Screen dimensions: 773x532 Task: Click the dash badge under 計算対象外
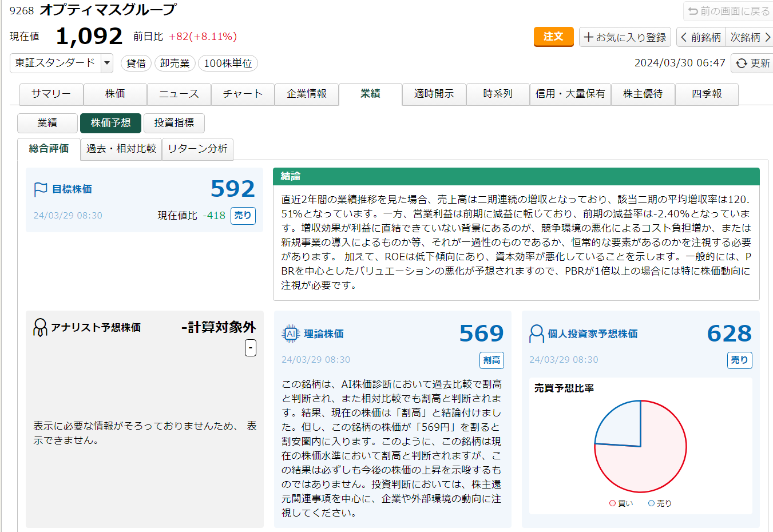click(x=251, y=348)
